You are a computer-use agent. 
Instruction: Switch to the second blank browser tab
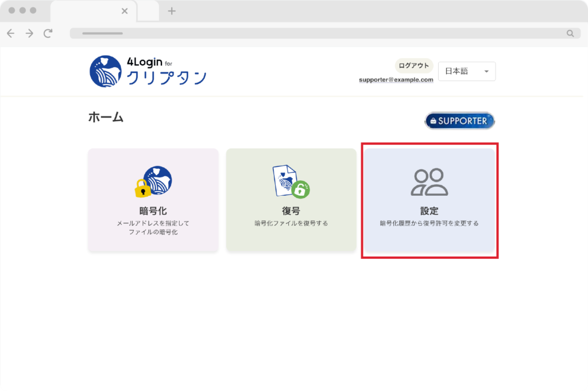pyautogui.click(x=148, y=11)
